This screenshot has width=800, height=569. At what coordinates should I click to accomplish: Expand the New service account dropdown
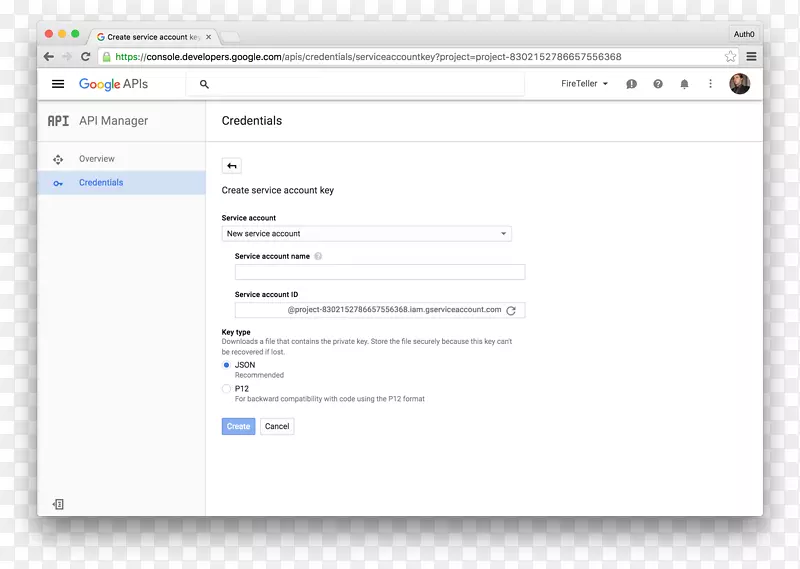pyautogui.click(x=366, y=234)
